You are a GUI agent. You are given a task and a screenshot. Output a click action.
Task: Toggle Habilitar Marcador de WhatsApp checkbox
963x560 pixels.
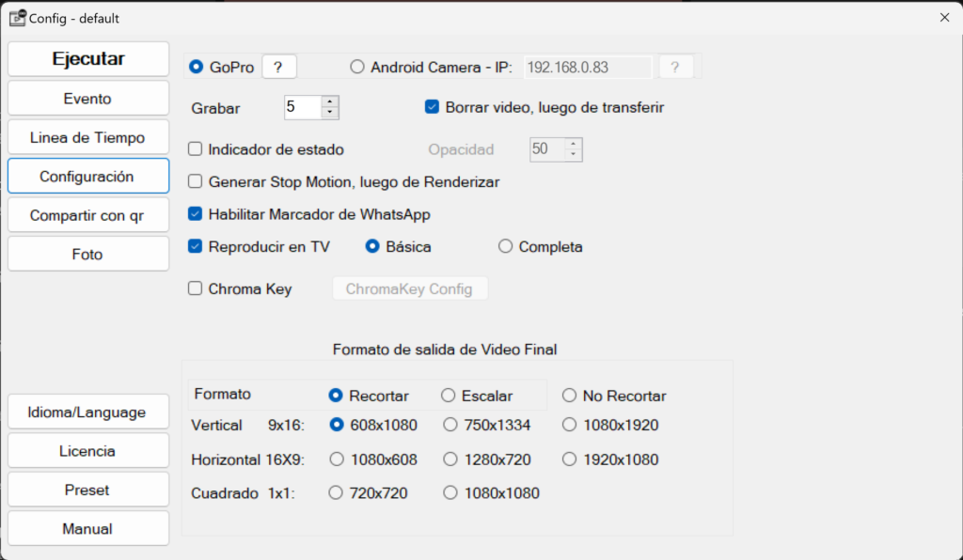pyautogui.click(x=196, y=214)
